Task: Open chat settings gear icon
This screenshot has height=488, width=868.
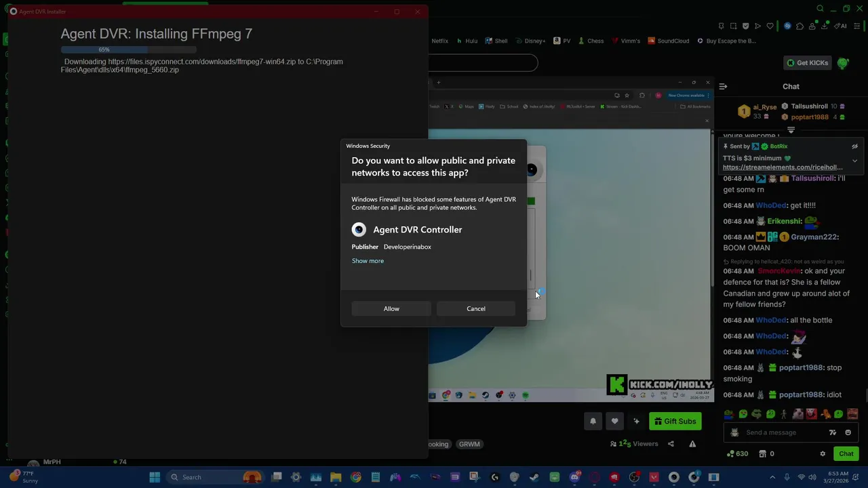Action: pyautogui.click(x=823, y=454)
